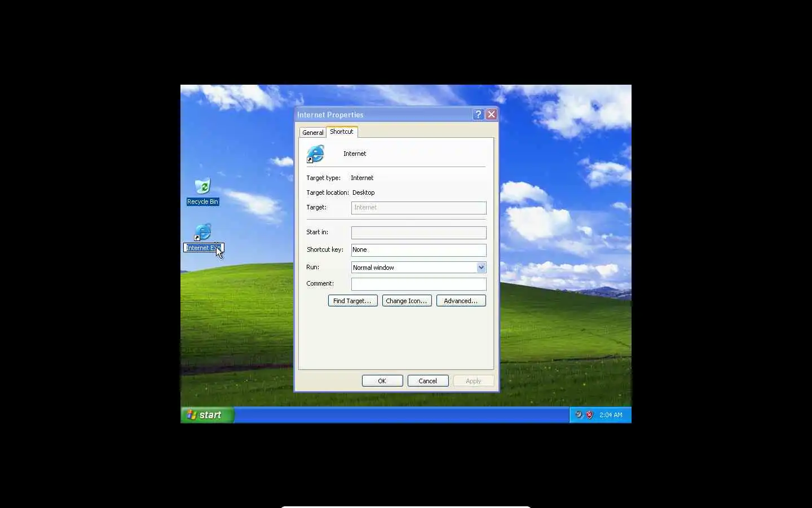Screen dimensions: 812x508
Task: Click the 2:04 AM clock in the tray
Action: pyautogui.click(x=611, y=415)
